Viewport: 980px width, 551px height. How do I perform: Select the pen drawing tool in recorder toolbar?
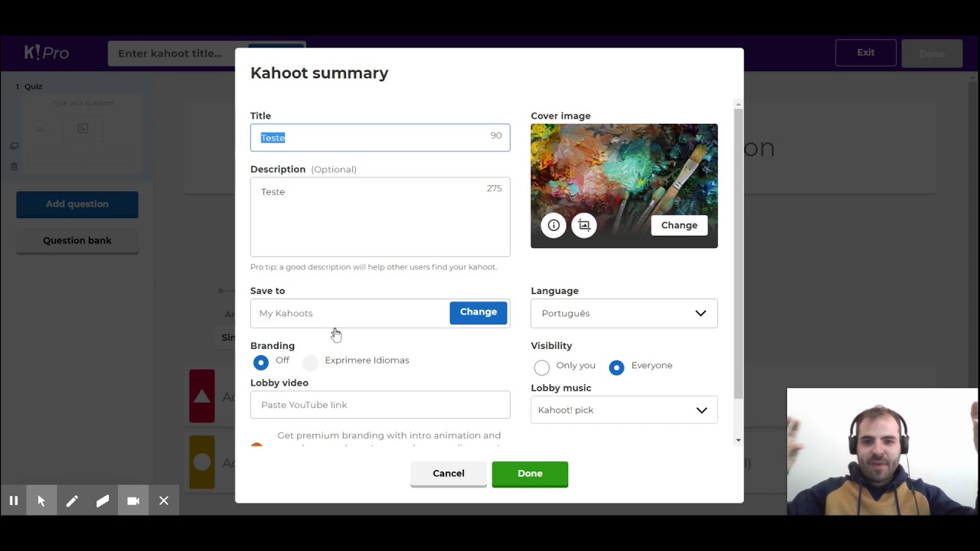[x=72, y=500]
